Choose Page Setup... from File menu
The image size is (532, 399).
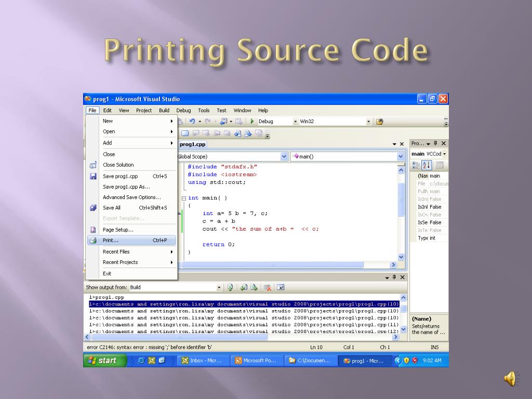(x=131, y=230)
